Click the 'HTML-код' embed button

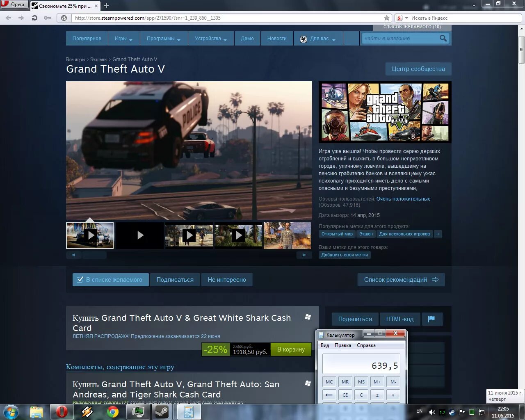(x=400, y=319)
